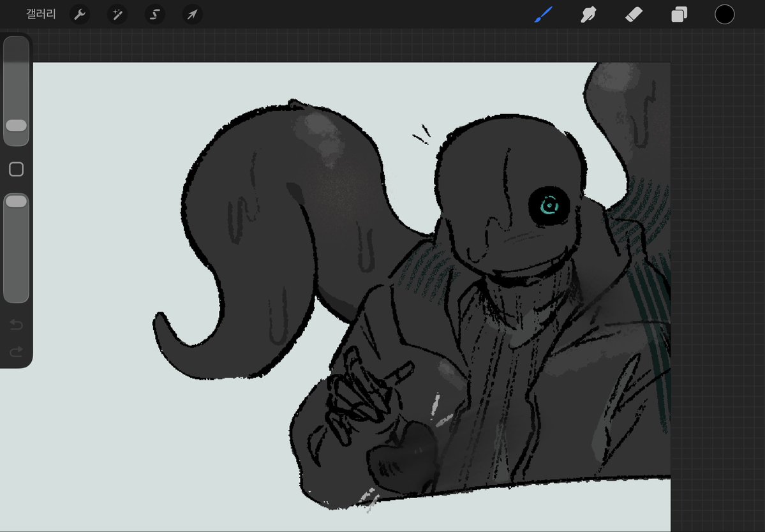Tap the square modify button in sidebar
This screenshot has width=765, height=532.
[x=16, y=169]
